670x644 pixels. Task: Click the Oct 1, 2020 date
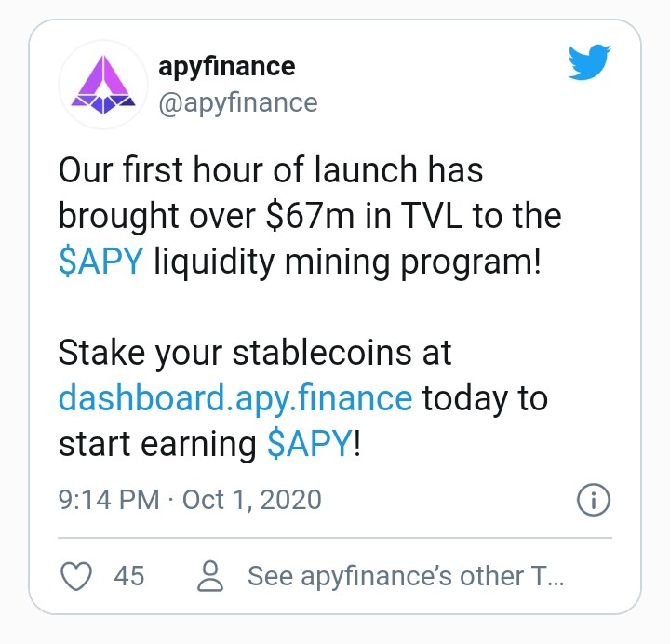[251, 499]
